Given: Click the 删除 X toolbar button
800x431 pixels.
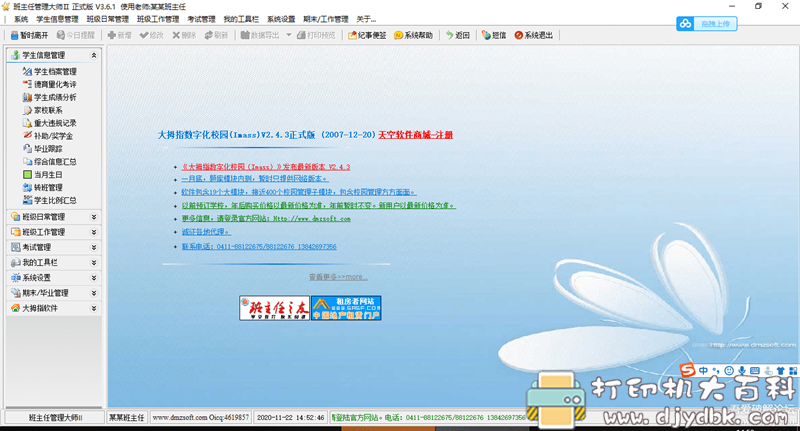Looking at the screenshot, I should pyautogui.click(x=184, y=35).
